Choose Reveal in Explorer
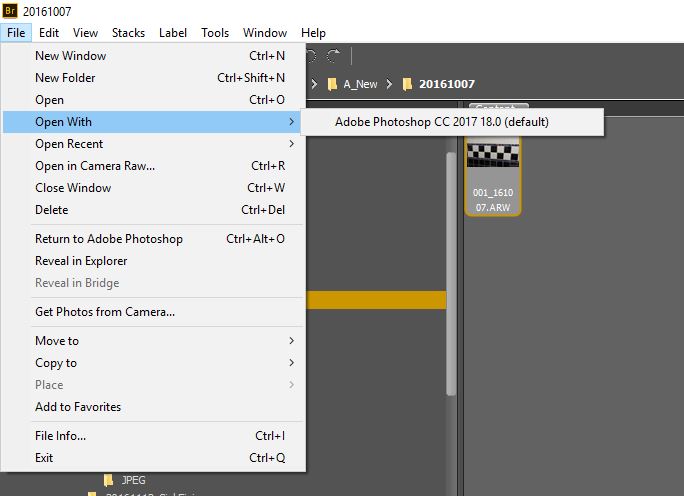 click(x=154, y=261)
